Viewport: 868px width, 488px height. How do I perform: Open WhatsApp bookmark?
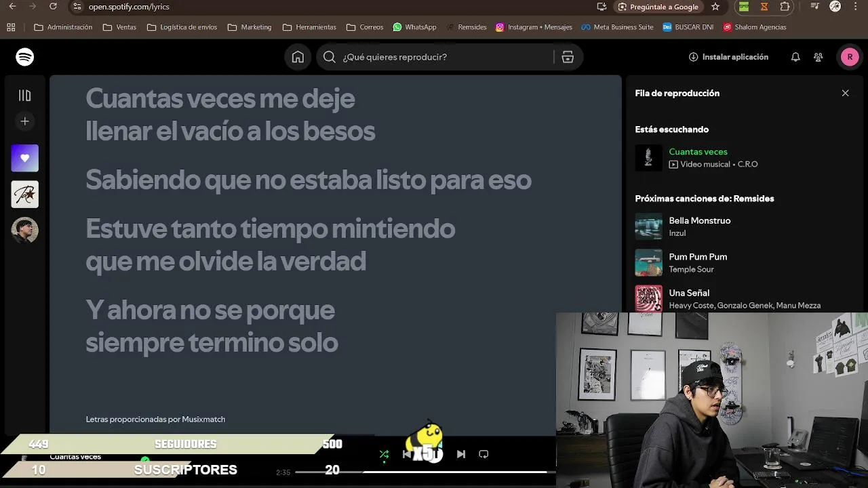click(414, 27)
